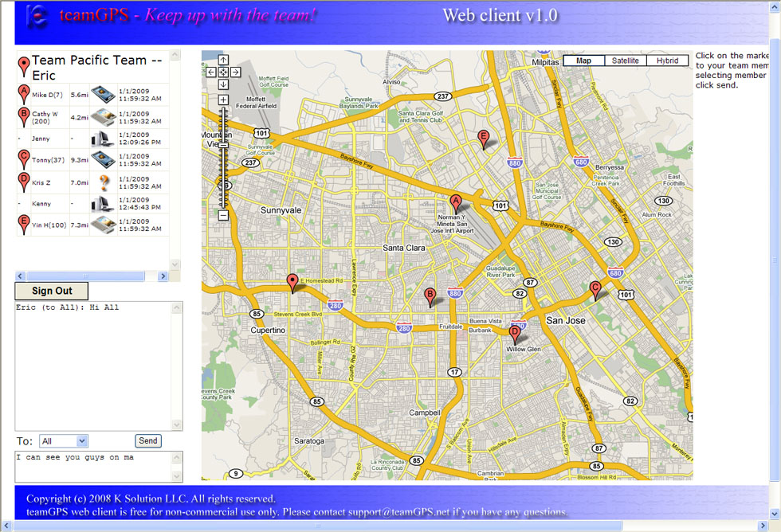Click marker C icon beside Tonny(37)
781x532 pixels.
23,159
